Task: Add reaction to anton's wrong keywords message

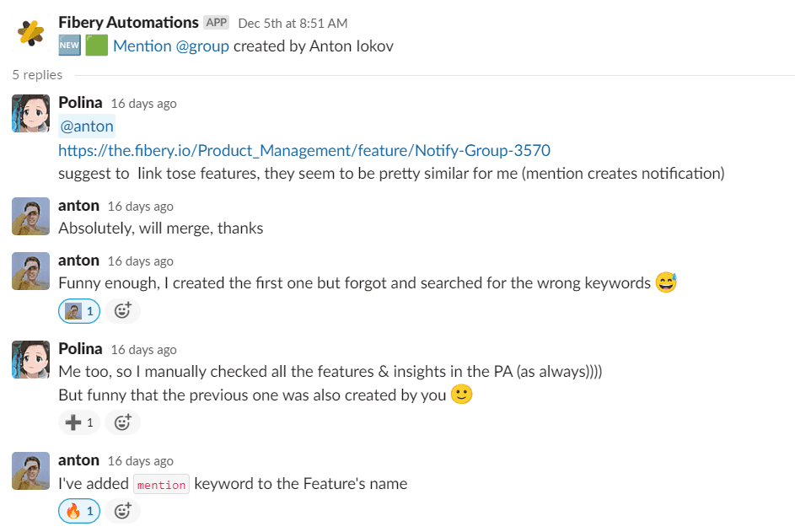Action: [122, 311]
